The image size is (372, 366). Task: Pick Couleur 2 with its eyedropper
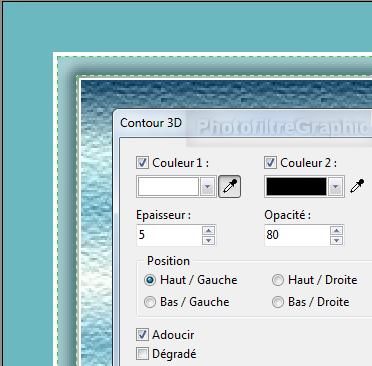pos(357,186)
